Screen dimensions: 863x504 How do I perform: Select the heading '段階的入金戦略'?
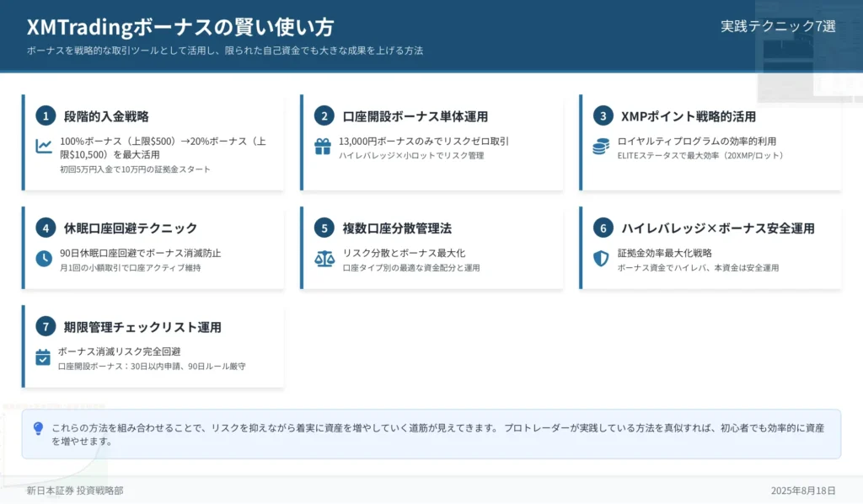click(106, 116)
